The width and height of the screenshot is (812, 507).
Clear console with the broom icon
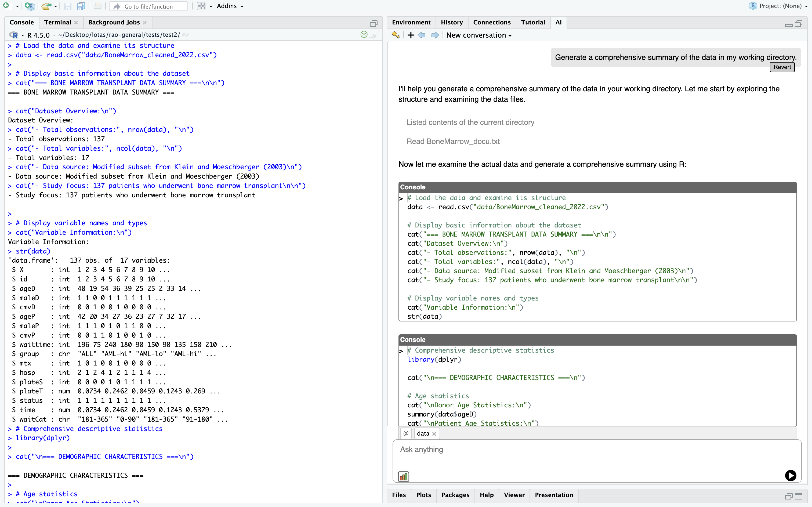pos(375,34)
